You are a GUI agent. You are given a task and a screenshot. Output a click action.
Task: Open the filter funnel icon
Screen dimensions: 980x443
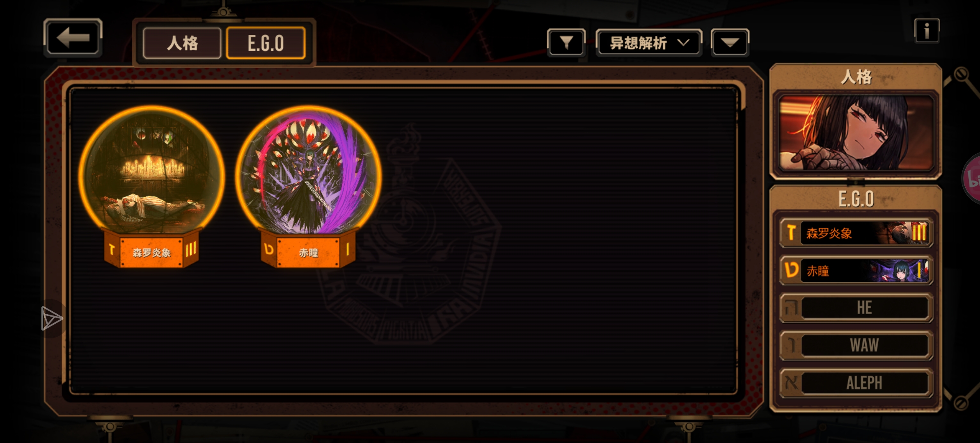pos(566,43)
